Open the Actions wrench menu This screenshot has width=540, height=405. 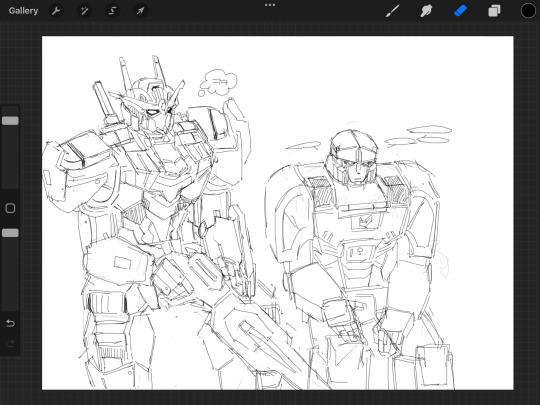coord(56,11)
